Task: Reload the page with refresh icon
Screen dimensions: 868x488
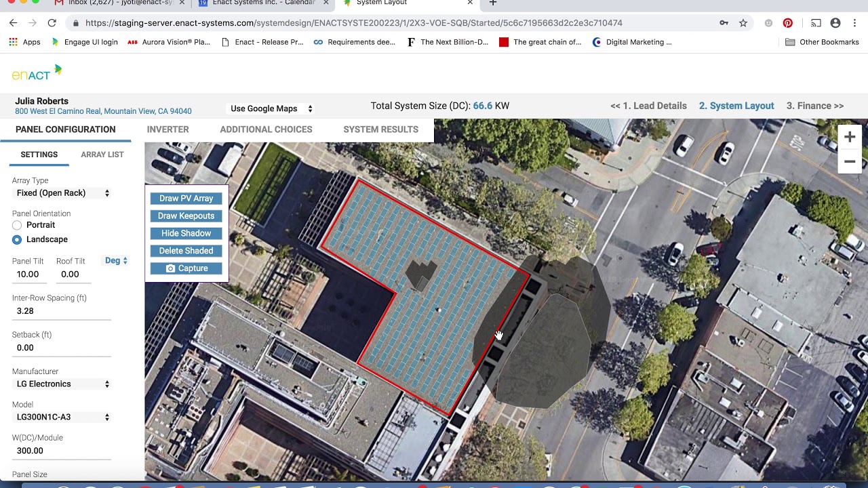Action: tap(52, 23)
